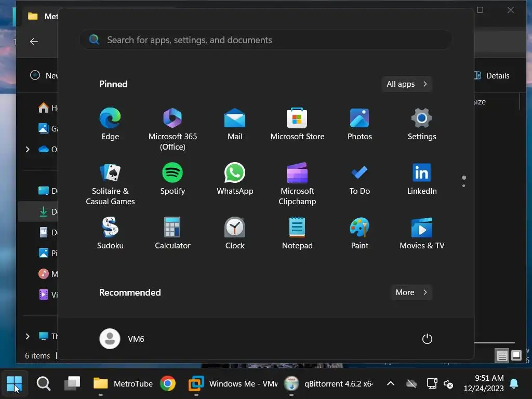Open the clock and date flyout

click(x=484, y=383)
